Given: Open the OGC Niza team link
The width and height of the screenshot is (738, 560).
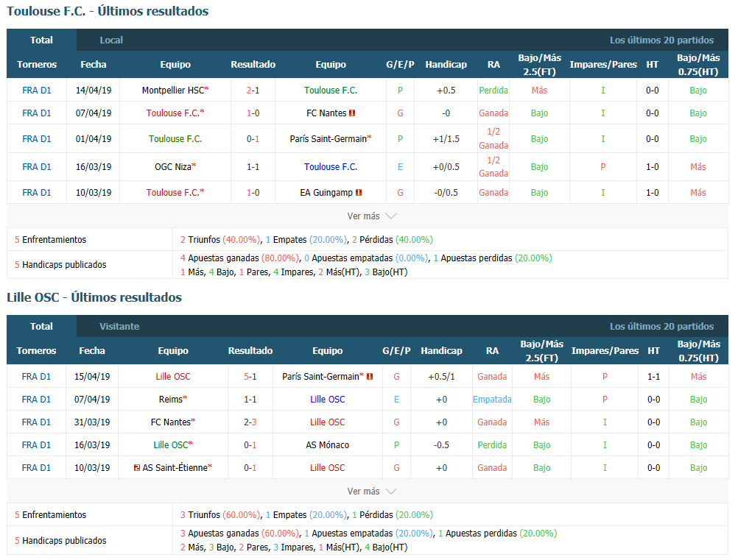Looking at the screenshot, I should [173, 167].
